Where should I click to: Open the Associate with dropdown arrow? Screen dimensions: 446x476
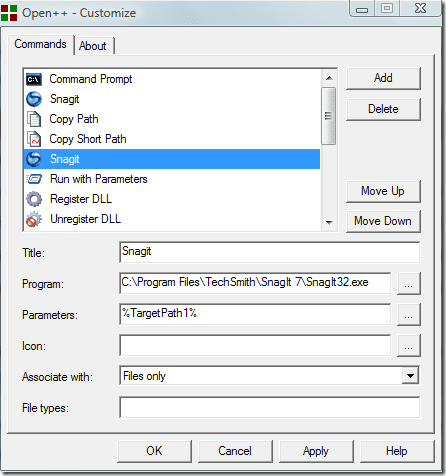click(x=410, y=376)
